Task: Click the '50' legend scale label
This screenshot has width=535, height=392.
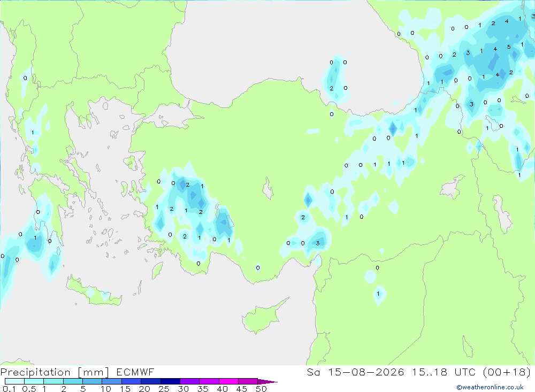Action: (261, 389)
